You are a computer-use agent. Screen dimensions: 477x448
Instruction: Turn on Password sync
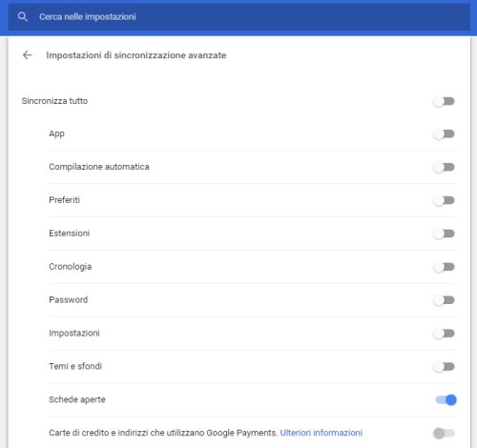coord(444,300)
